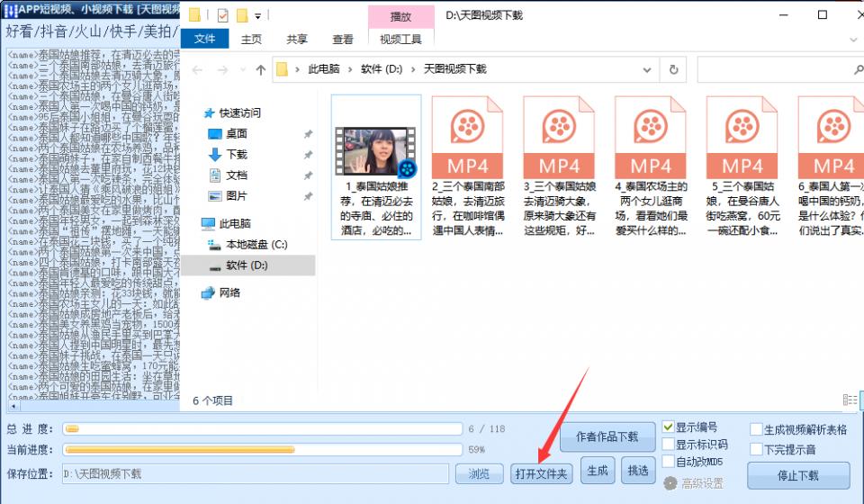Click the 保存位置 path field
The height and width of the screenshot is (504, 864).
click(x=255, y=473)
